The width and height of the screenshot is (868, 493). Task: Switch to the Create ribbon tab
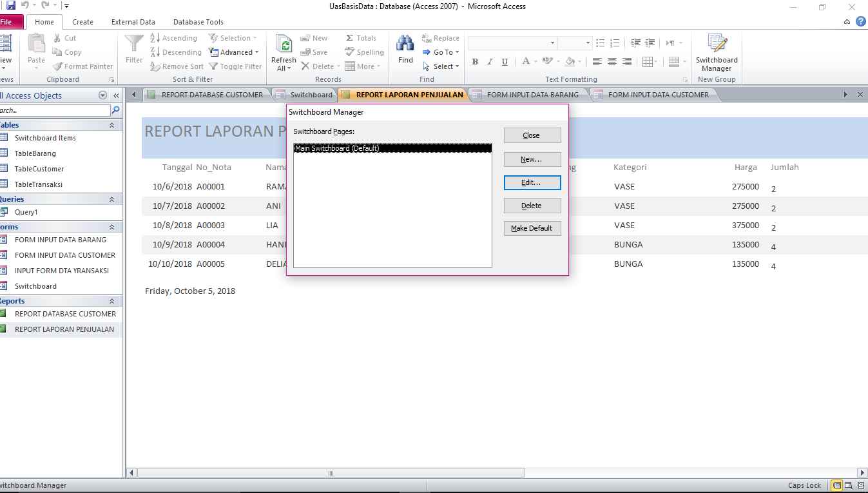82,21
